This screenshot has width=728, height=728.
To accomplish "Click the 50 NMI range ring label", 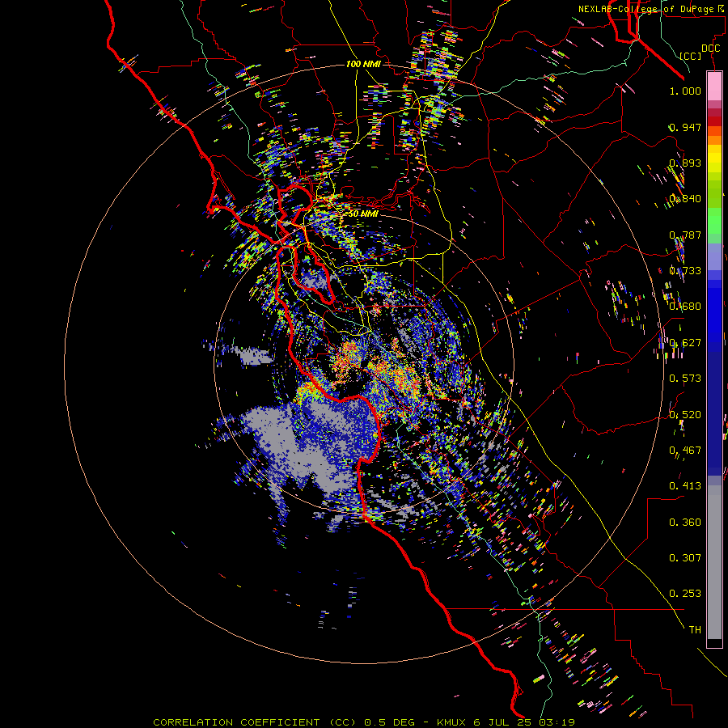I will point(362,214).
